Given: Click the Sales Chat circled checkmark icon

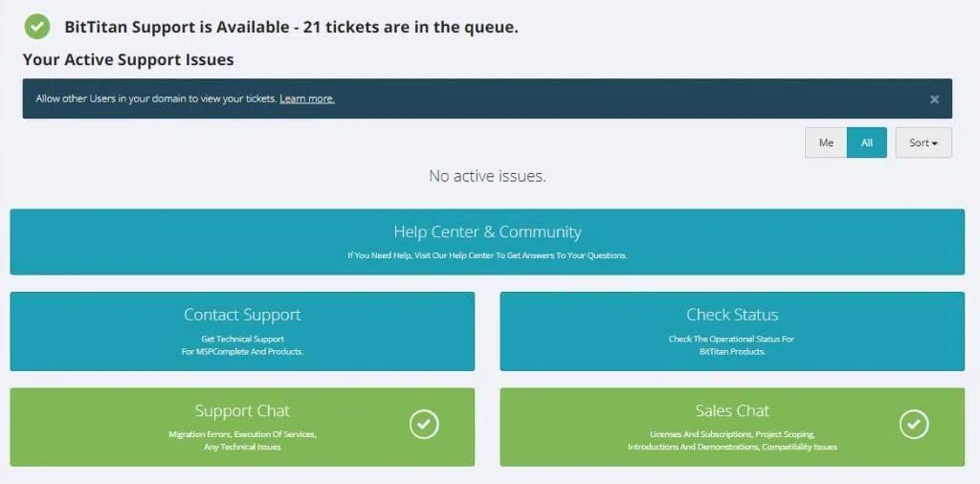Looking at the screenshot, I should click(914, 424).
